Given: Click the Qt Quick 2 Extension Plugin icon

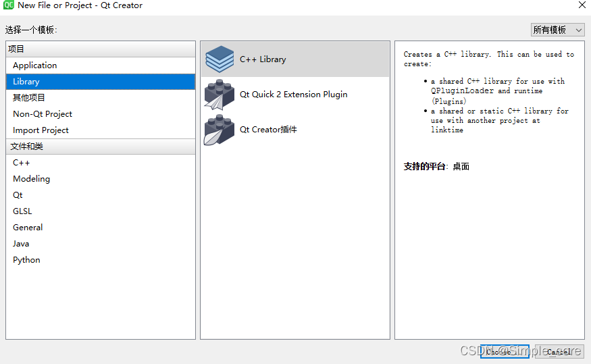Looking at the screenshot, I should point(220,94).
